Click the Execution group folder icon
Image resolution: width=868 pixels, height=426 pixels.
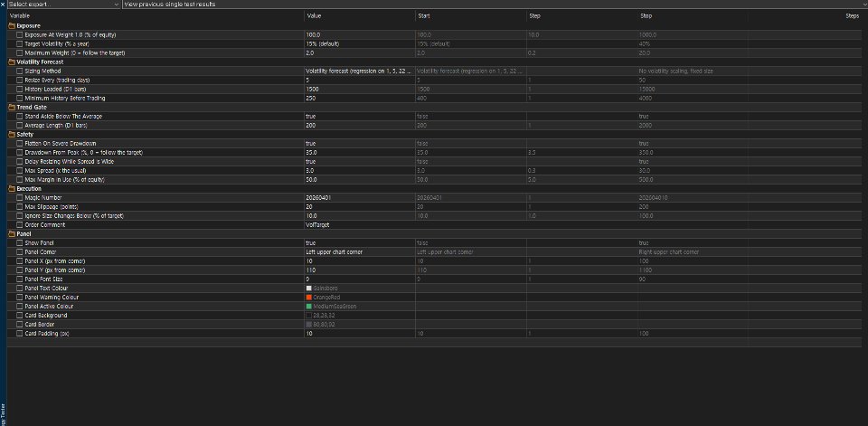[12, 188]
